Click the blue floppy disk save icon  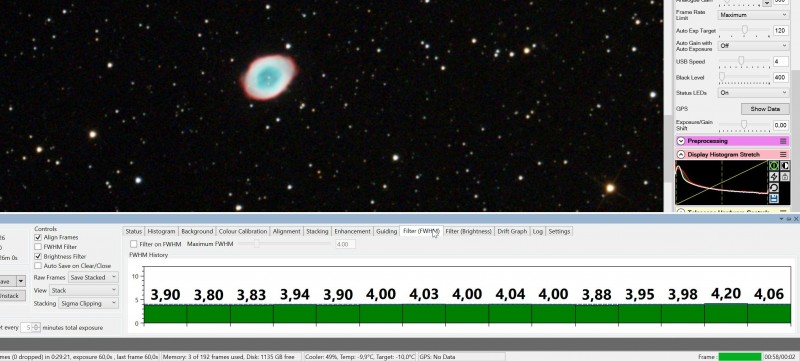[x=773, y=199]
